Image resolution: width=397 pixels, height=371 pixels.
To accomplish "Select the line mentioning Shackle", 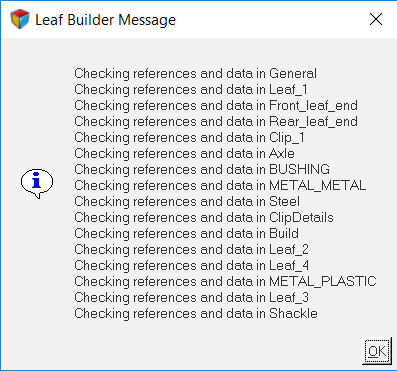I will pyautogui.click(x=196, y=313).
